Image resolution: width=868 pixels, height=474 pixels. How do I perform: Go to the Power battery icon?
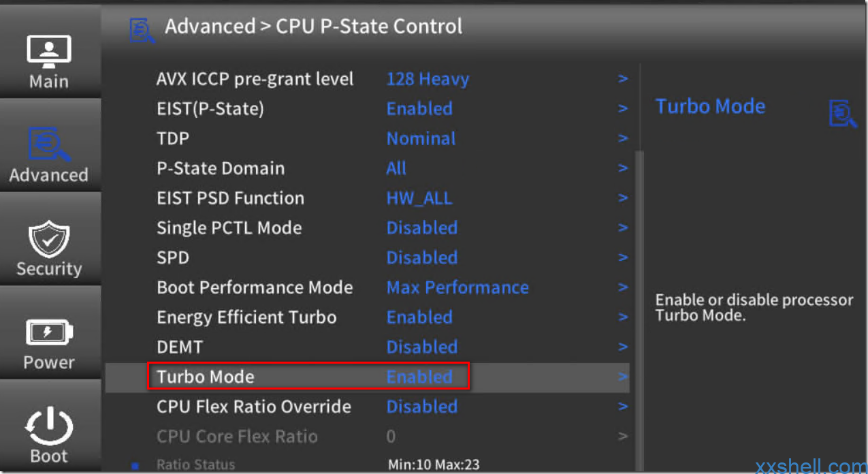coord(49,332)
